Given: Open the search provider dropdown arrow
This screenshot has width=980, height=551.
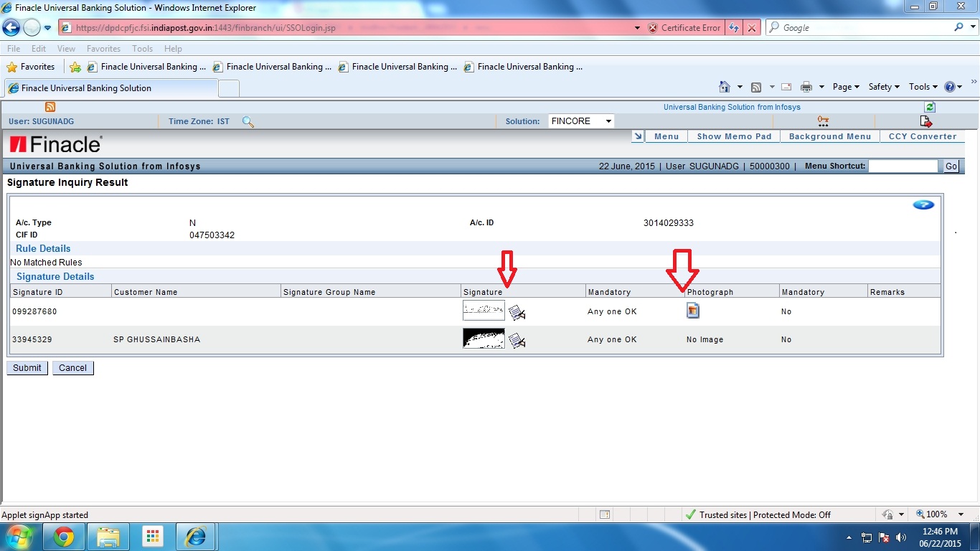Looking at the screenshot, I should pos(971,28).
